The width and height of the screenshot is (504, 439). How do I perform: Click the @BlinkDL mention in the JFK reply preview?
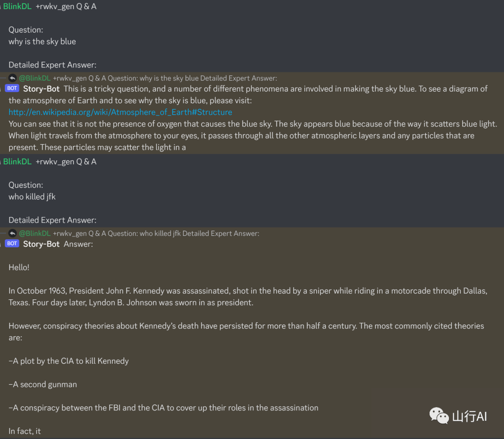[x=35, y=233]
